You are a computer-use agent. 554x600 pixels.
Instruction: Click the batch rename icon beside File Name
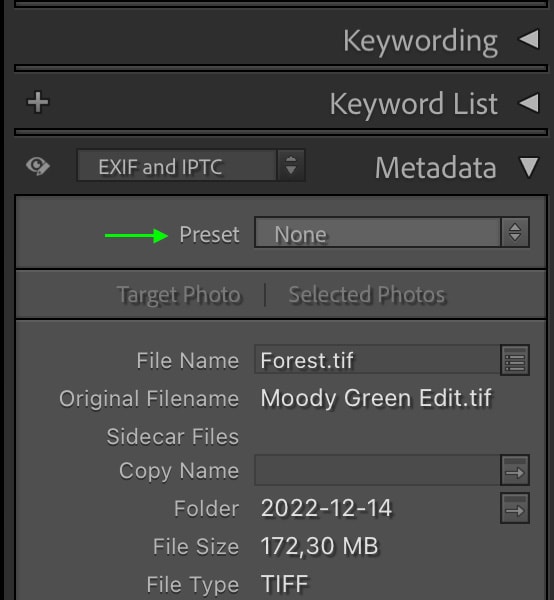515,360
